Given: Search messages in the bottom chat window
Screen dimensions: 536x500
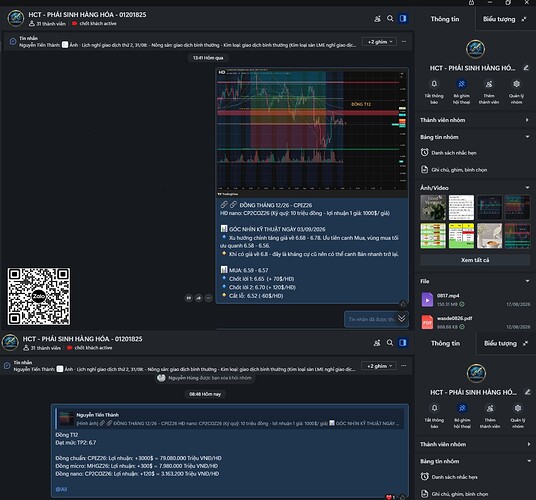Looking at the screenshot, I should point(390,343).
